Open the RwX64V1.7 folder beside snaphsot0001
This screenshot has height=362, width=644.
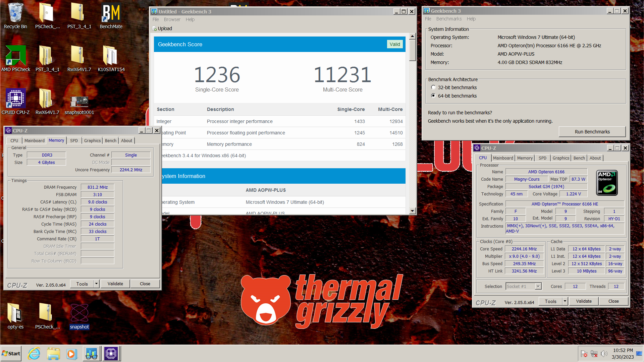coord(47,102)
